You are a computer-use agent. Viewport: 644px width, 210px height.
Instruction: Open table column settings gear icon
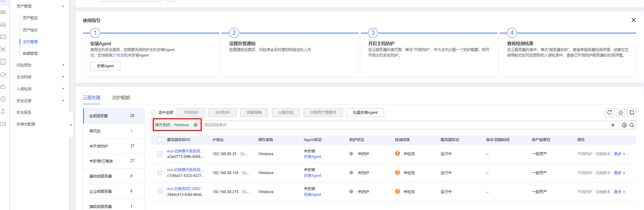pyautogui.click(x=621, y=112)
